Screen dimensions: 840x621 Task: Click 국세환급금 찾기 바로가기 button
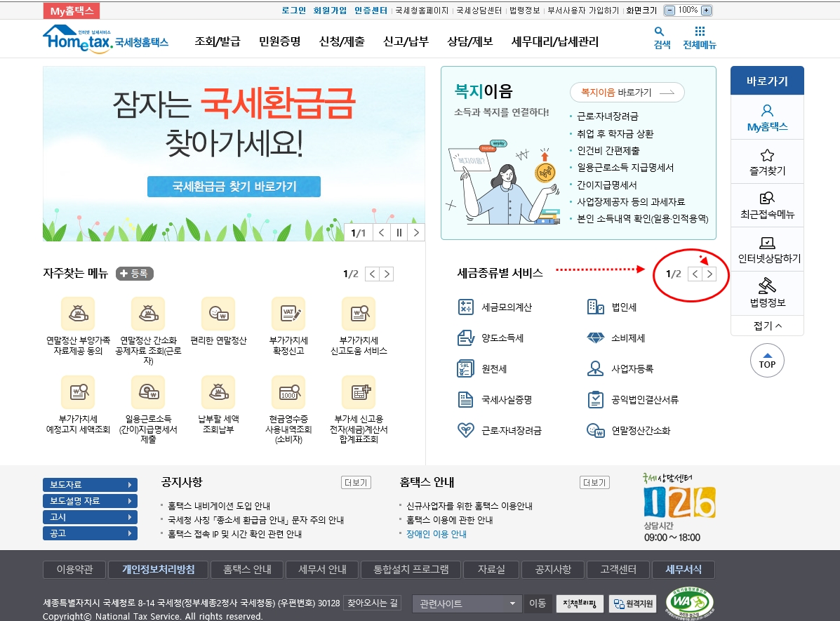click(x=234, y=187)
